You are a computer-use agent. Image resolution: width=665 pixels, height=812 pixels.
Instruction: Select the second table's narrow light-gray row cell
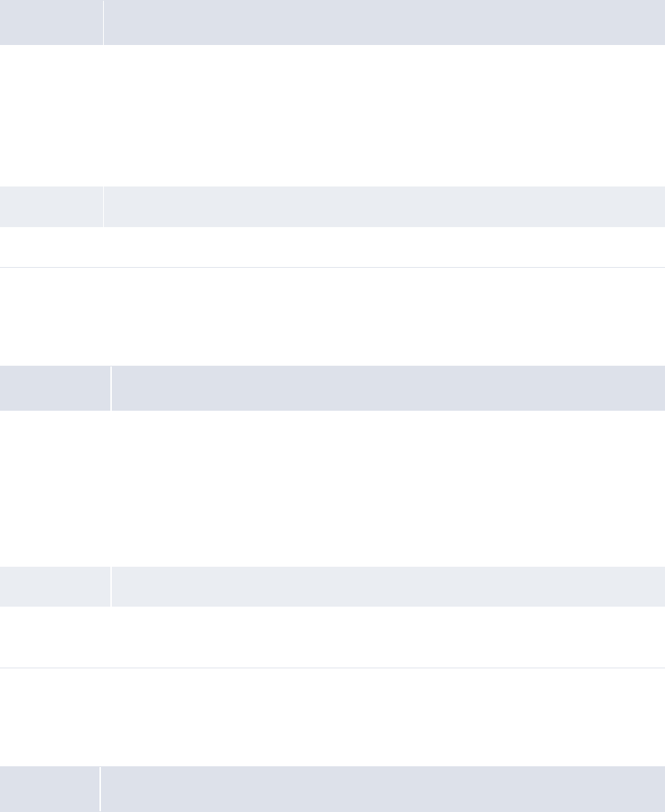(54, 586)
